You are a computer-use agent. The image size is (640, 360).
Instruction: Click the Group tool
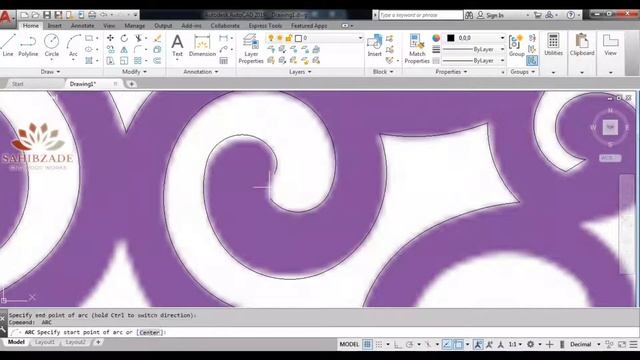tap(516, 46)
